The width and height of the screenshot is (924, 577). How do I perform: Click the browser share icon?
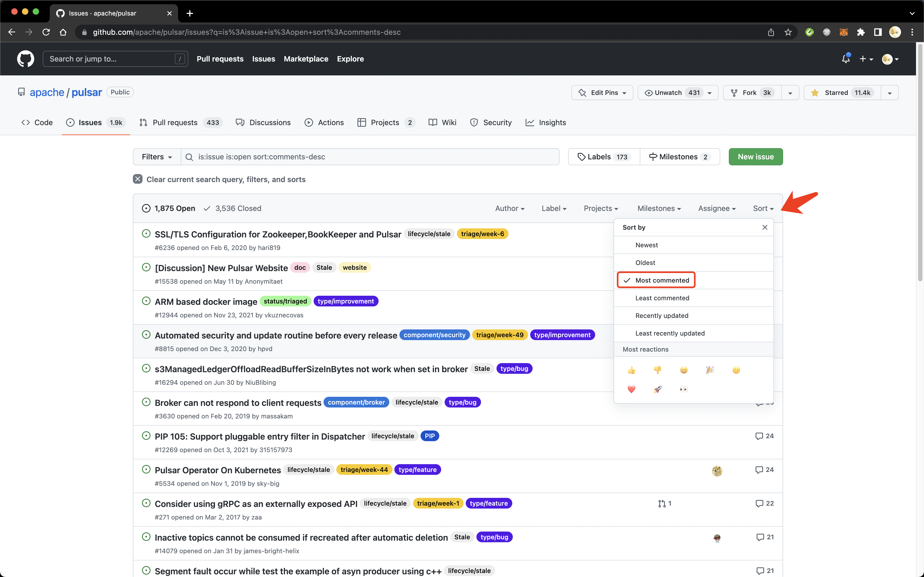coord(771,32)
